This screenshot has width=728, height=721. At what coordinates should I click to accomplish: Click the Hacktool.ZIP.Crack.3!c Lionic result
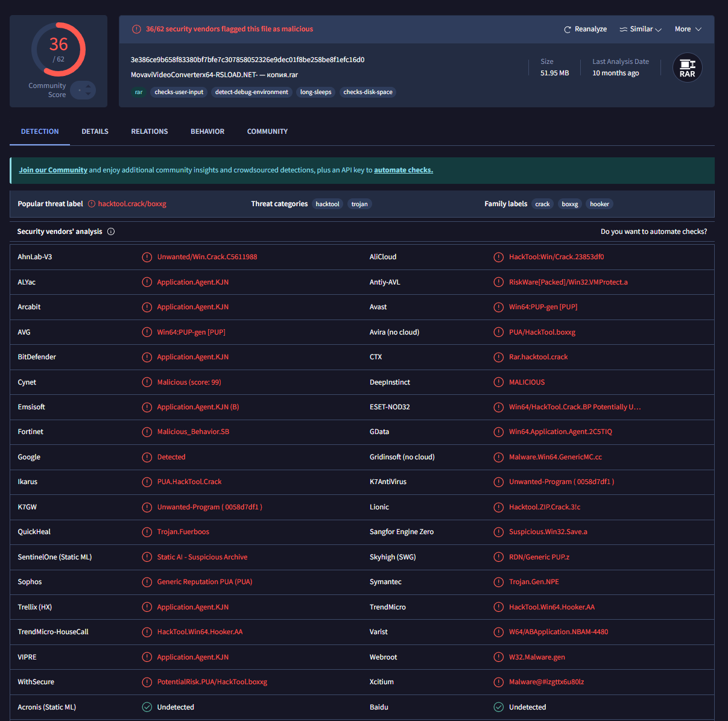tap(545, 507)
